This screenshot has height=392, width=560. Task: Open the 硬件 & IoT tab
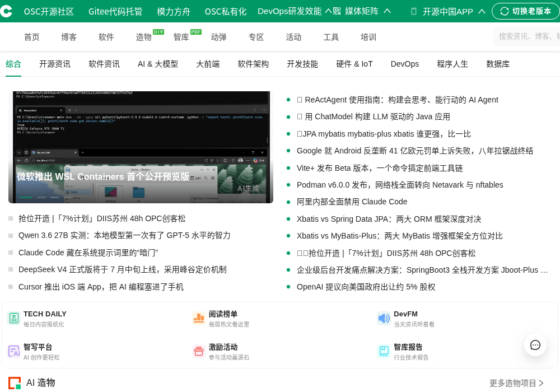(354, 64)
